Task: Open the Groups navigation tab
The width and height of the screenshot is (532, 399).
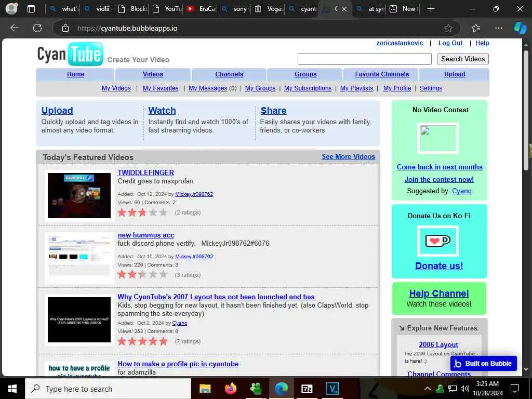Action: point(305,74)
